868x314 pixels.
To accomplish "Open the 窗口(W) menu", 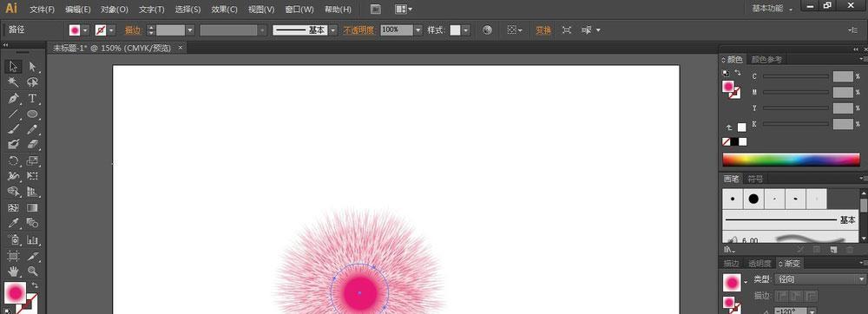I will (x=299, y=10).
